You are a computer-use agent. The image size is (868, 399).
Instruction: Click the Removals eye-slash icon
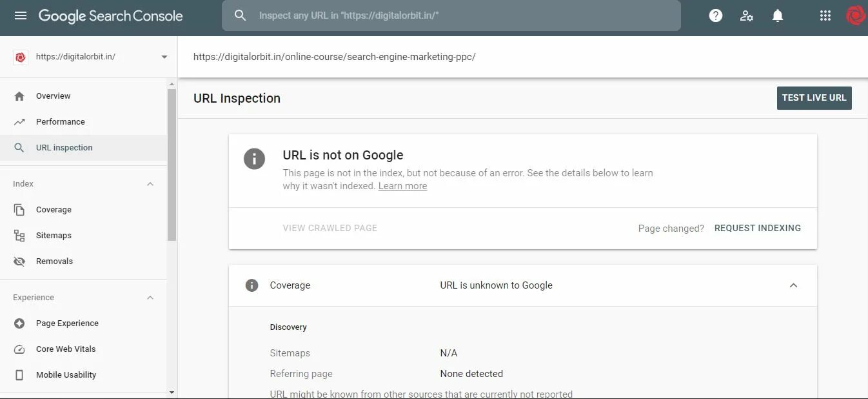point(19,261)
